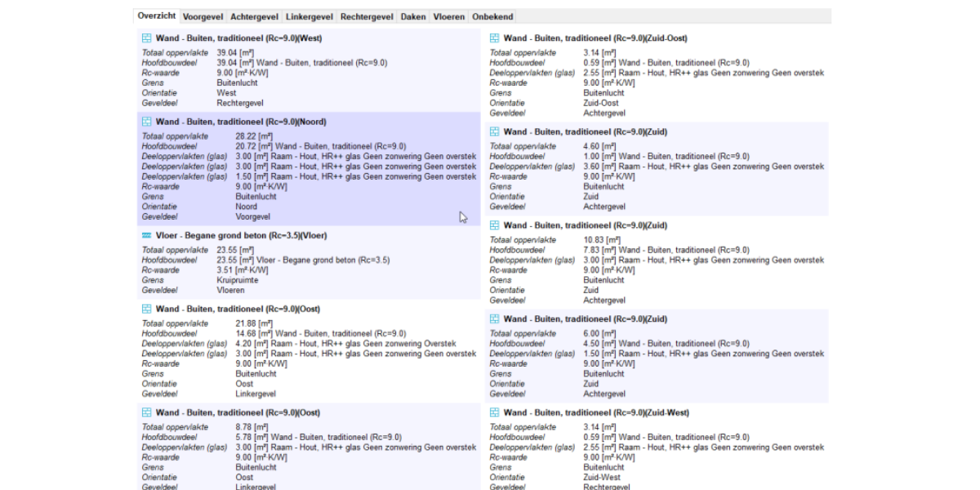
Task: Show the Onbekend tab
Action: [492, 16]
